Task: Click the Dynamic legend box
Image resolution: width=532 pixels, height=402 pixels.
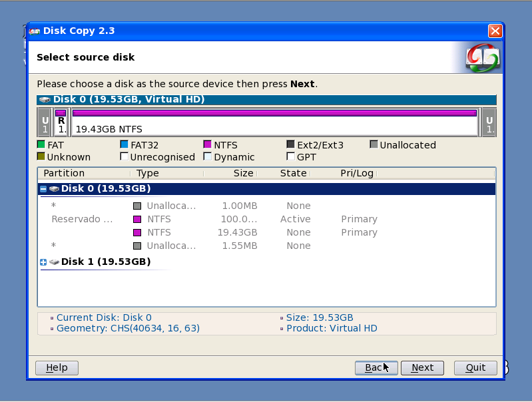Action: [207, 156]
